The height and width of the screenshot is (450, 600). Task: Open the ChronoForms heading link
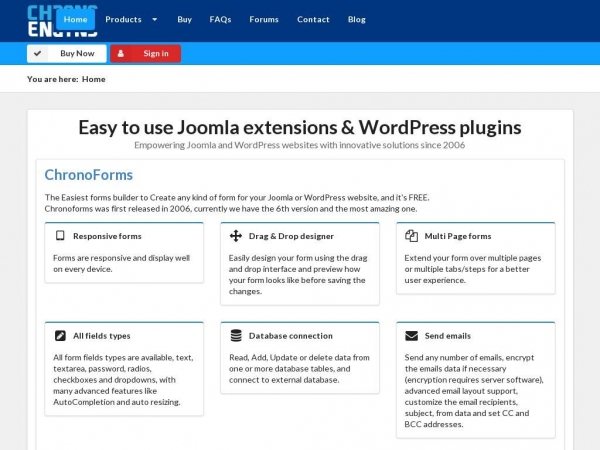[x=89, y=175]
